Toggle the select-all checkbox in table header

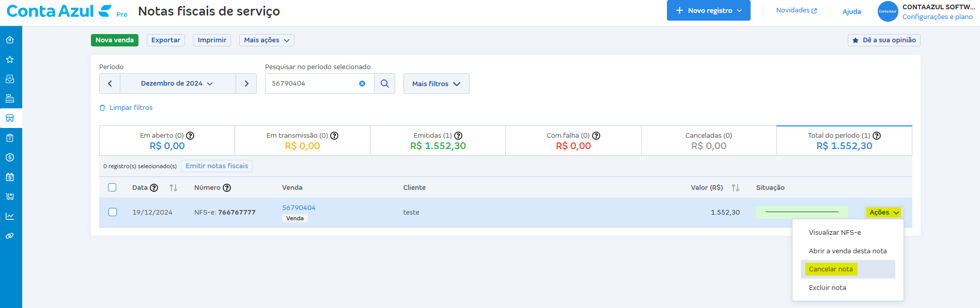pyautogui.click(x=112, y=187)
